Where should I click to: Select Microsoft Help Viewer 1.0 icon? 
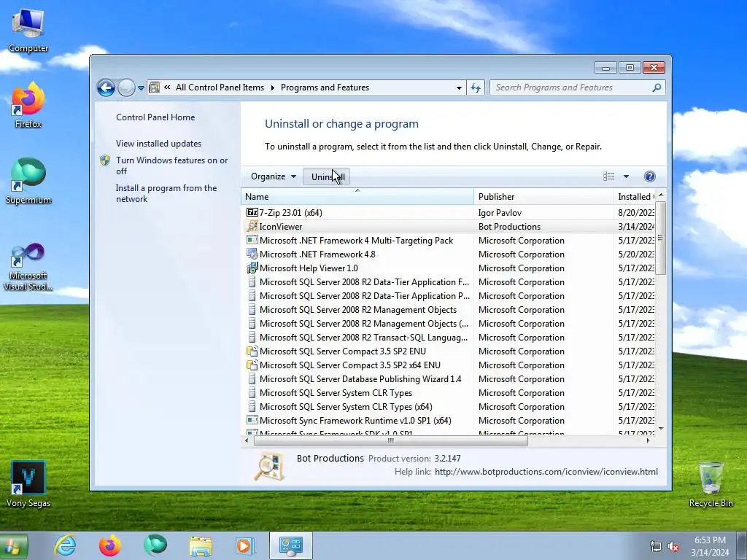coord(252,268)
